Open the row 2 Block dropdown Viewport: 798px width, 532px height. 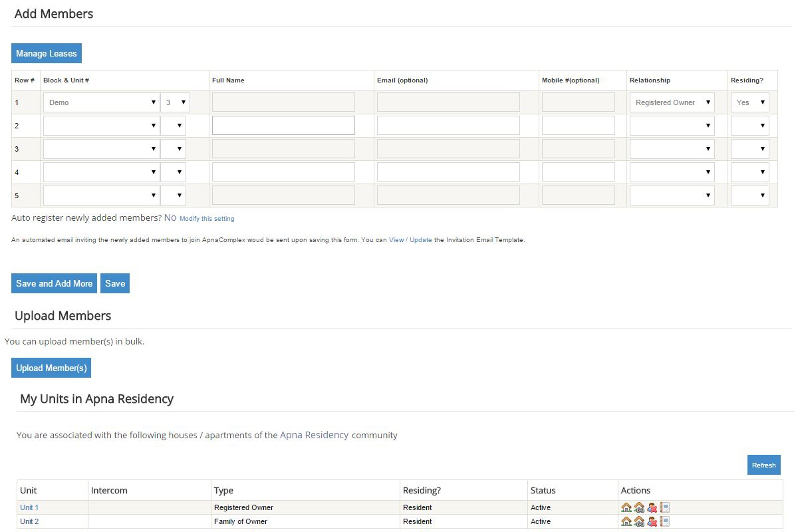[101, 126]
